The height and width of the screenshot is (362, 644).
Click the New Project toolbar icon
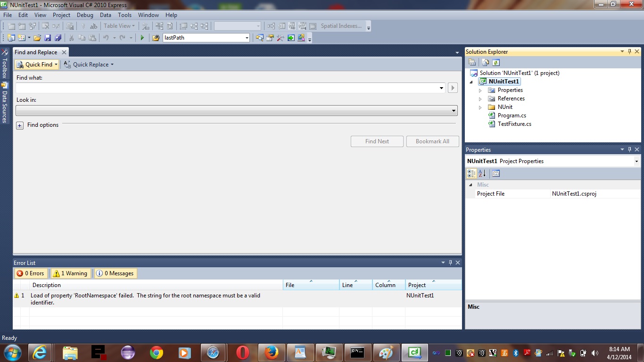(x=11, y=38)
